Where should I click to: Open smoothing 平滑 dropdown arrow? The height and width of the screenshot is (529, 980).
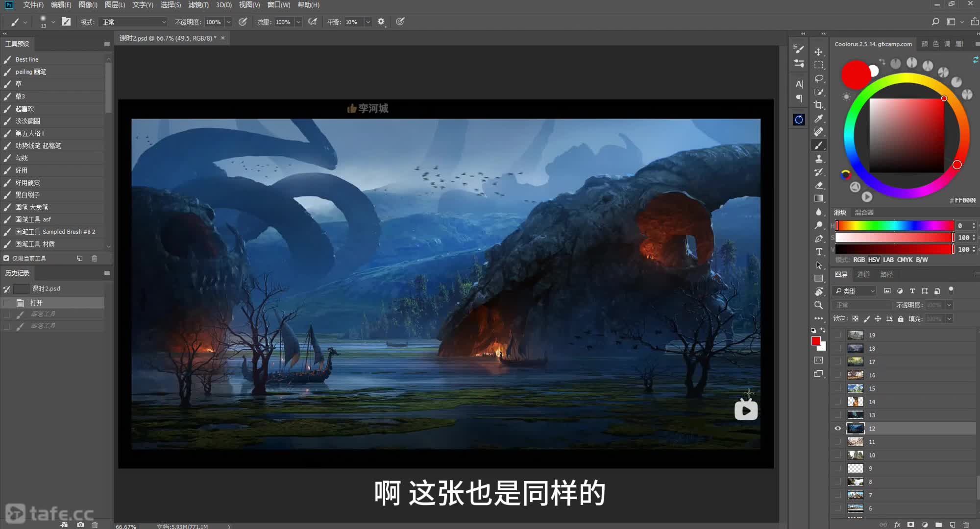pyautogui.click(x=367, y=22)
